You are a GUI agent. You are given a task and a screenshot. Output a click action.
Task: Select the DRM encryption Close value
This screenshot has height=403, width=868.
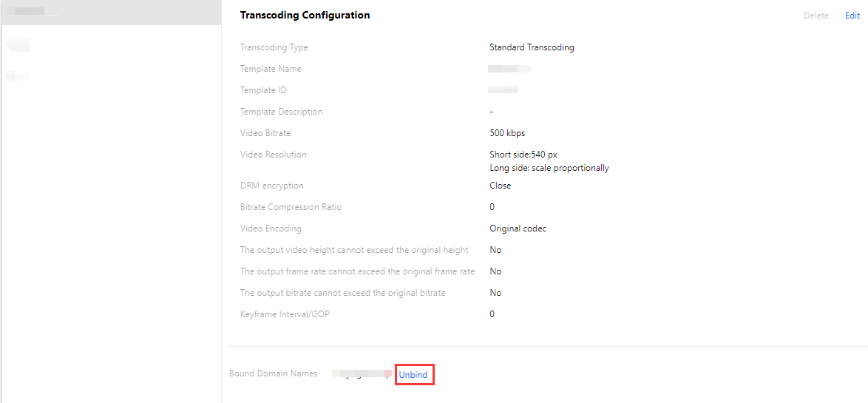pyautogui.click(x=500, y=186)
